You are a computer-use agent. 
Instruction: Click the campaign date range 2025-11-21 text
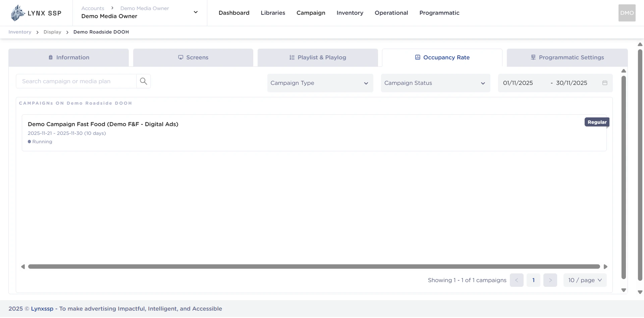click(x=67, y=133)
